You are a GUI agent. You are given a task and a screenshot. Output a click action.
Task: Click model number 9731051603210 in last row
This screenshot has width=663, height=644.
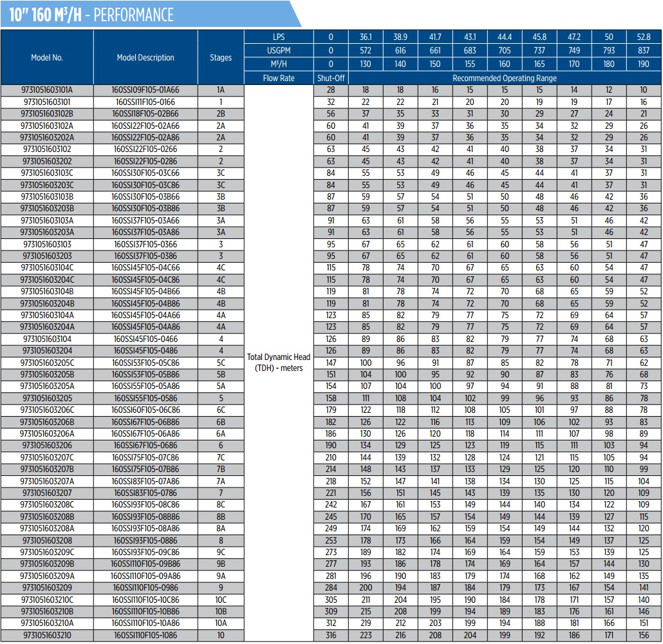pos(47,635)
